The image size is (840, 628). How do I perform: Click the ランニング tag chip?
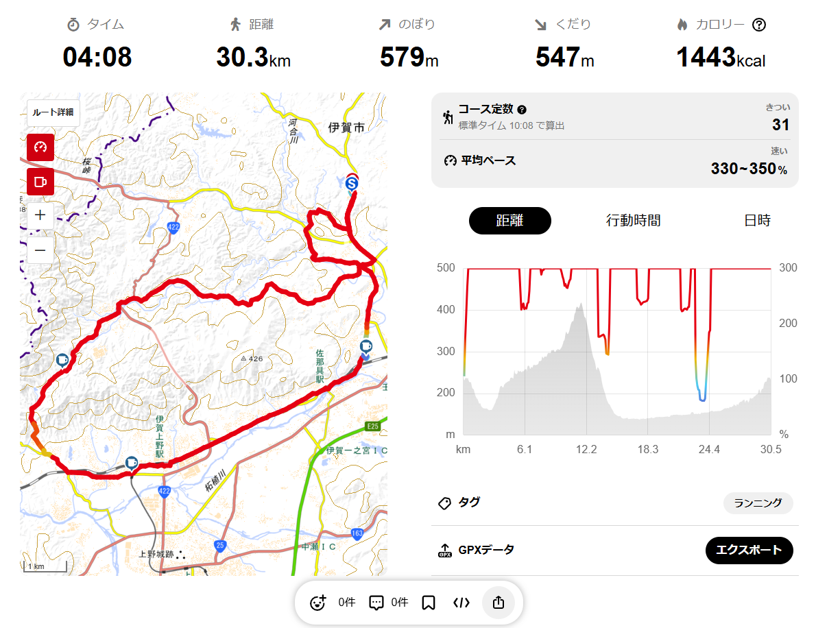pos(758,503)
